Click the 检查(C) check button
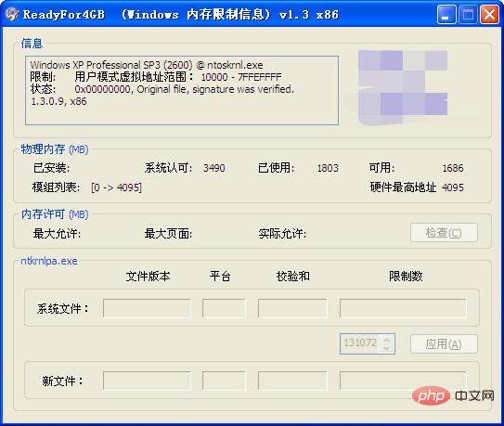This screenshot has height=426, width=504. tap(444, 232)
